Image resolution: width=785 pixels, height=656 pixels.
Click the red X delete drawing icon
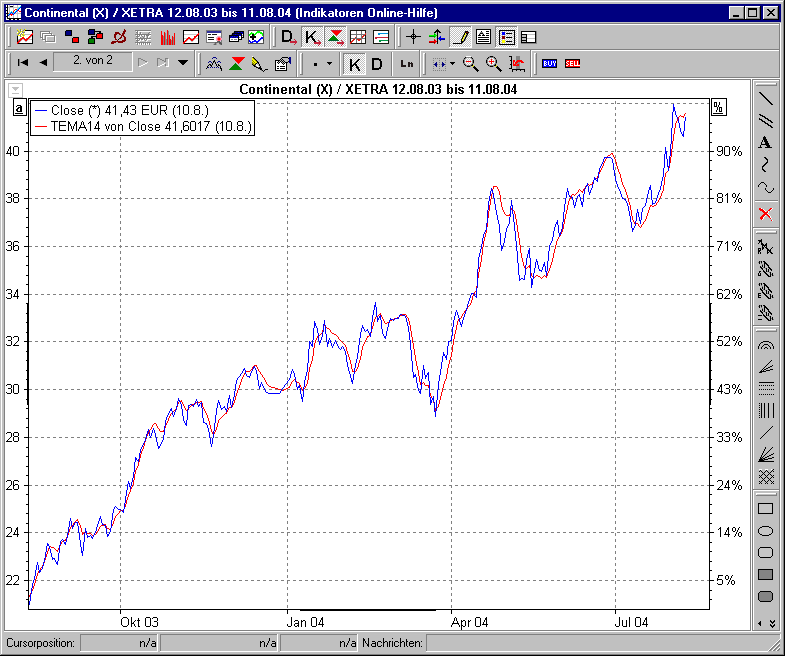pos(765,213)
